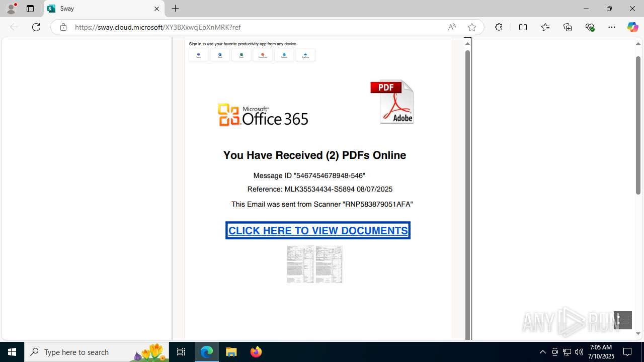Click the Word app tile
Screen dimensions: 644x362
coord(220,55)
